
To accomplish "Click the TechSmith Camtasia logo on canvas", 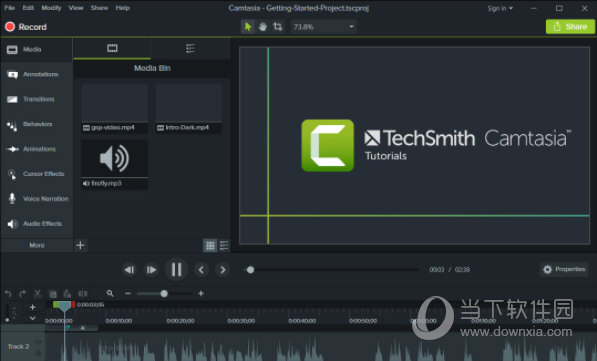I will pyautogui.click(x=436, y=145).
